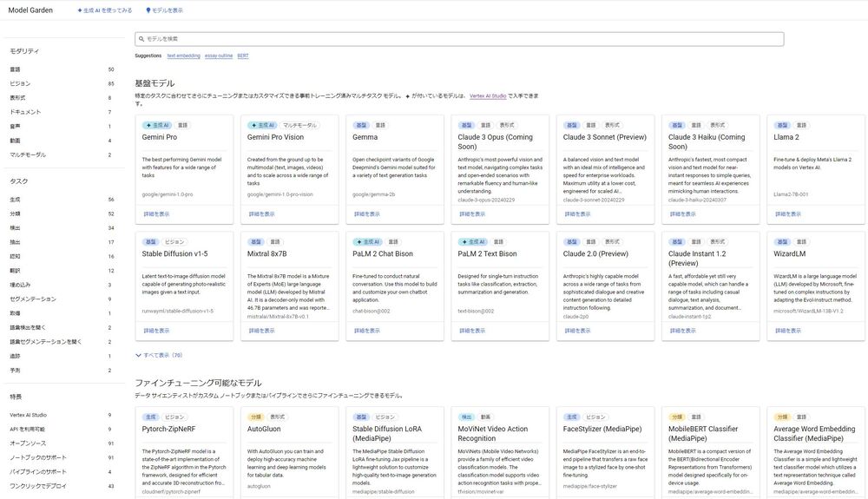Image resolution: width=868 pixels, height=499 pixels.
Task: View details for Claude 3 Opus
Action: [472, 214]
